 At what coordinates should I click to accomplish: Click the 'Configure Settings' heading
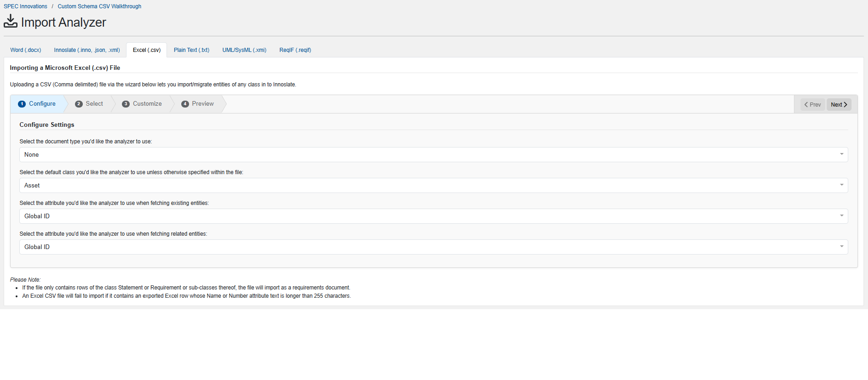(47, 125)
